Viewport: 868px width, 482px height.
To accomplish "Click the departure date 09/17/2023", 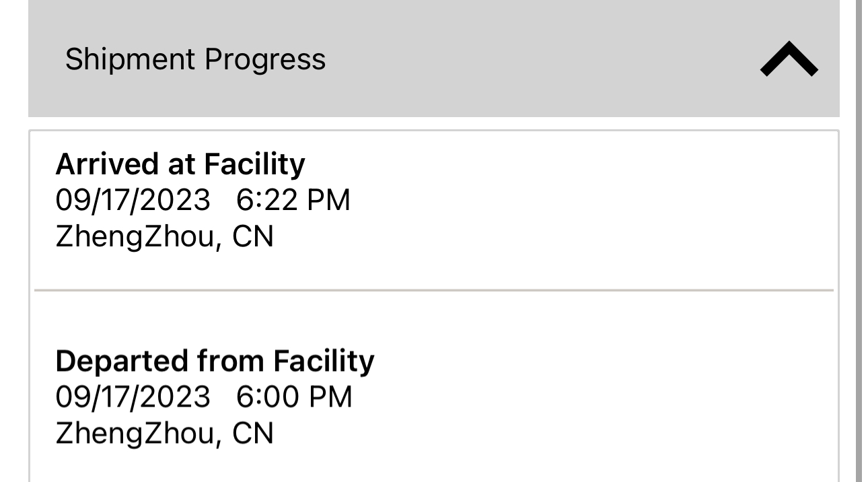I will pos(133,397).
